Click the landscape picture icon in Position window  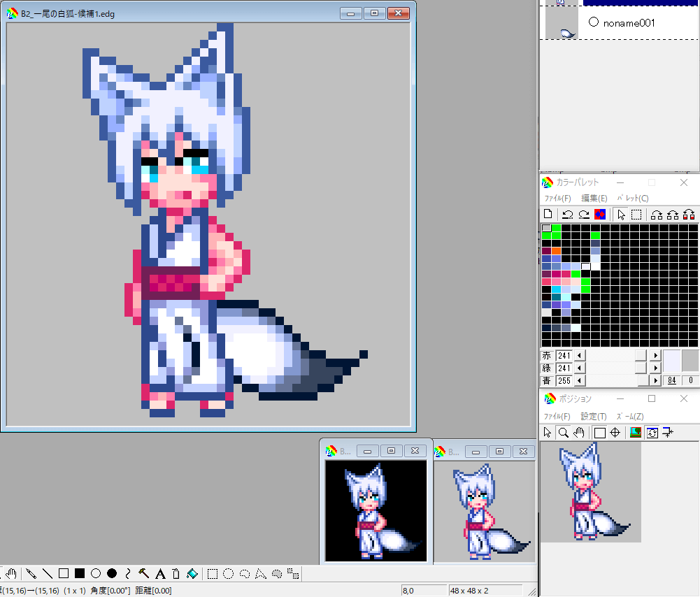[x=636, y=432]
